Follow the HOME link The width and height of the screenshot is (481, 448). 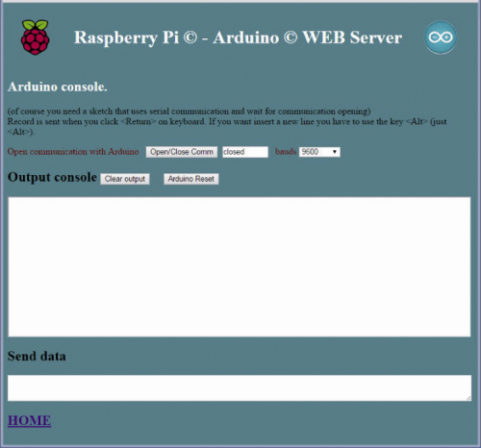tap(29, 420)
